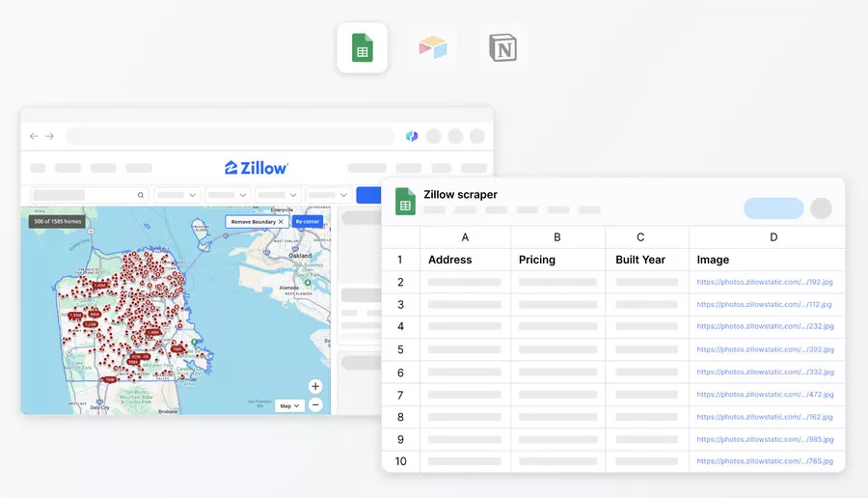The height and width of the screenshot is (498, 868).
Task: Select the Built Year header cell
Action: tap(646, 260)
